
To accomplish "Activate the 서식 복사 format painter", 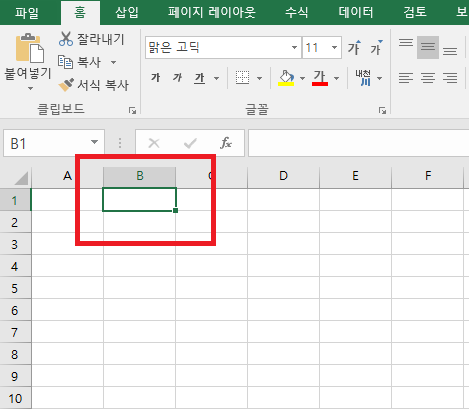I will [94, 85].
